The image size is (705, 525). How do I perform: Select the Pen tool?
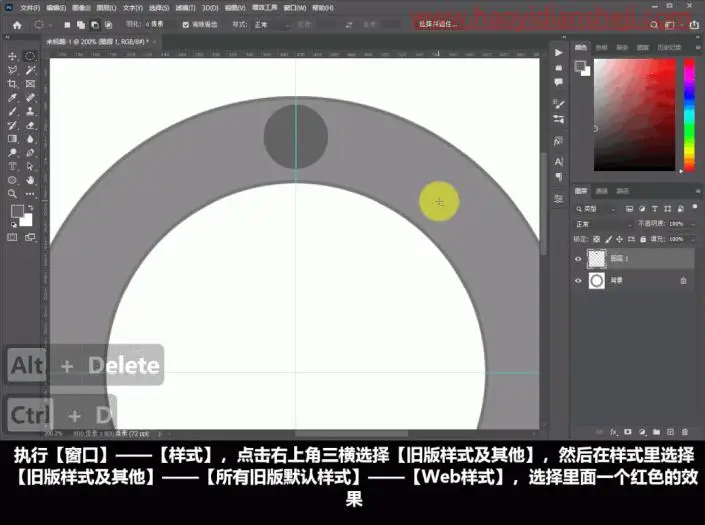(x=30, y=153)
